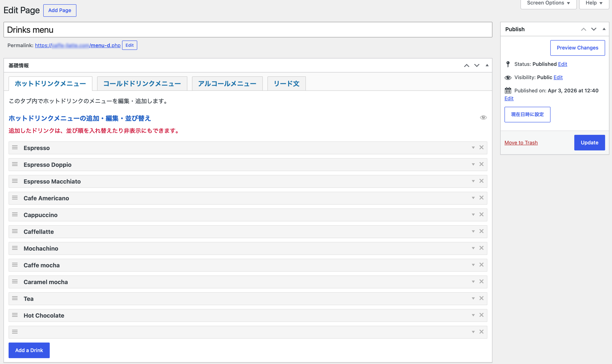Open the リード文 tab
612x364 pixels.
(286, 84)
